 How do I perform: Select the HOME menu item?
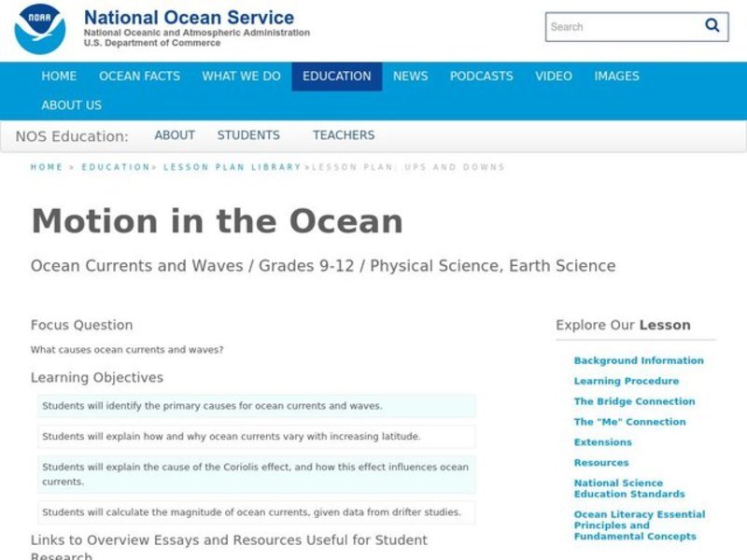pyautogui.click(x=59, y=77)
